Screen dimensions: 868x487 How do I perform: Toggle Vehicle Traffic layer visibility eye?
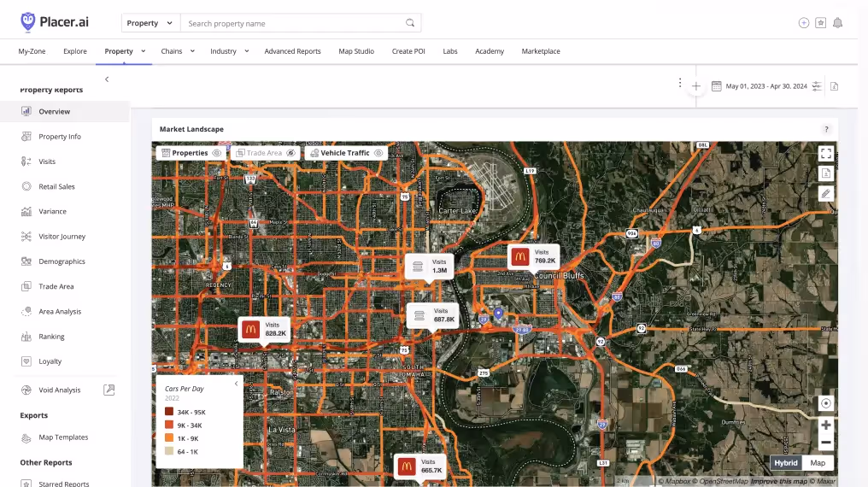378,153
